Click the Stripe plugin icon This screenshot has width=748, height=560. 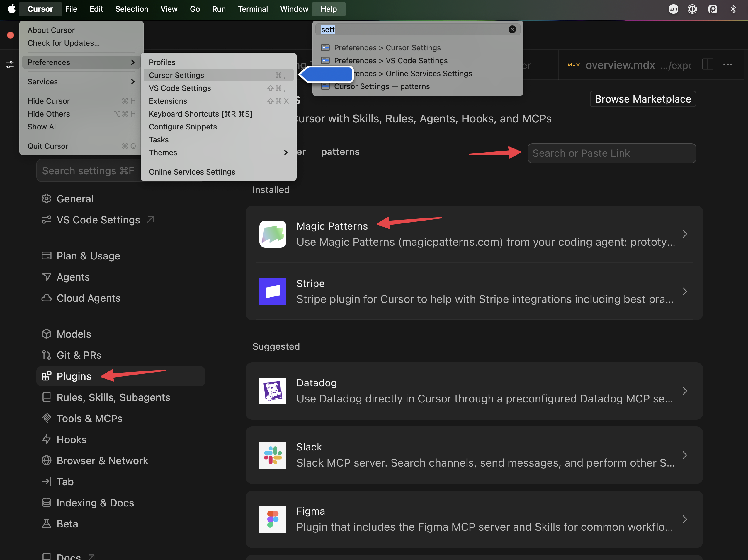tap(273, 291)
